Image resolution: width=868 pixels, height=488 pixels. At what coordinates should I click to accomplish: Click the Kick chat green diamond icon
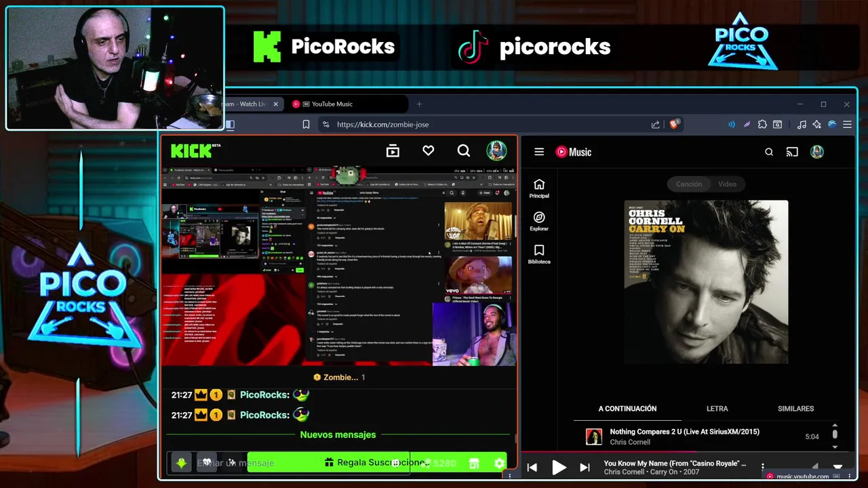coord(181,463)
